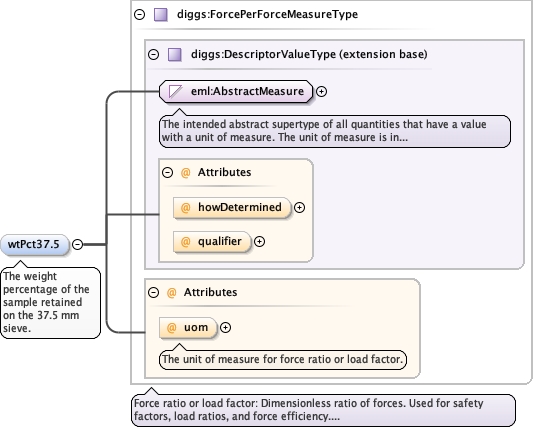Click the purple square icon of DescriptorValueType
534x430 pixels.
175,54
